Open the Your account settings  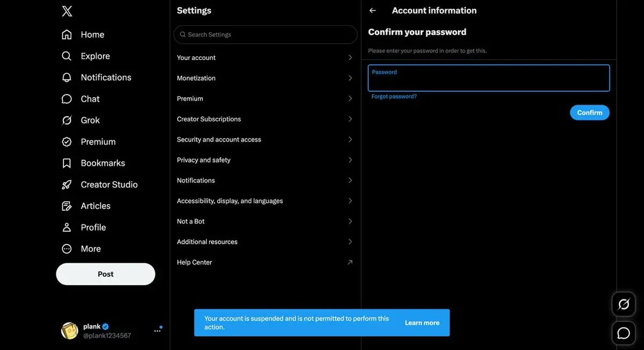(x=265, y=57)
